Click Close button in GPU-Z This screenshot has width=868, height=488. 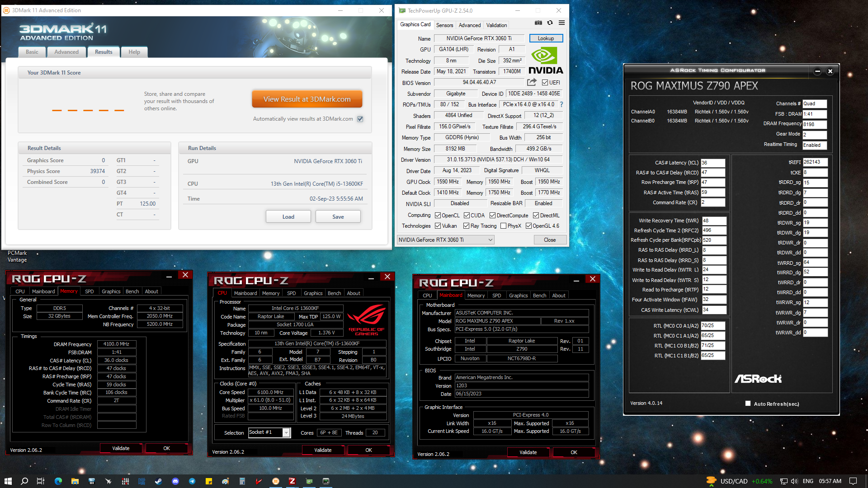point(550,240)
